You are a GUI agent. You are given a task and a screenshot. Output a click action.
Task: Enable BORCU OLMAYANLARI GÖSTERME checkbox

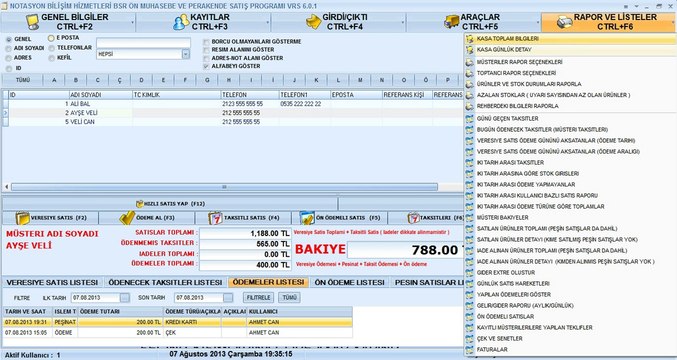pos(206,42)
